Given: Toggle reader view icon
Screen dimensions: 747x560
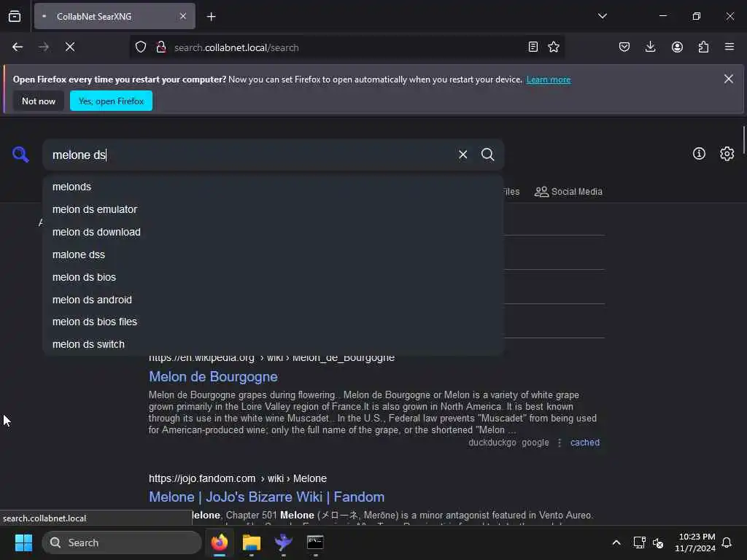Looking at the screenshot, I should click(x=533, y=47).
